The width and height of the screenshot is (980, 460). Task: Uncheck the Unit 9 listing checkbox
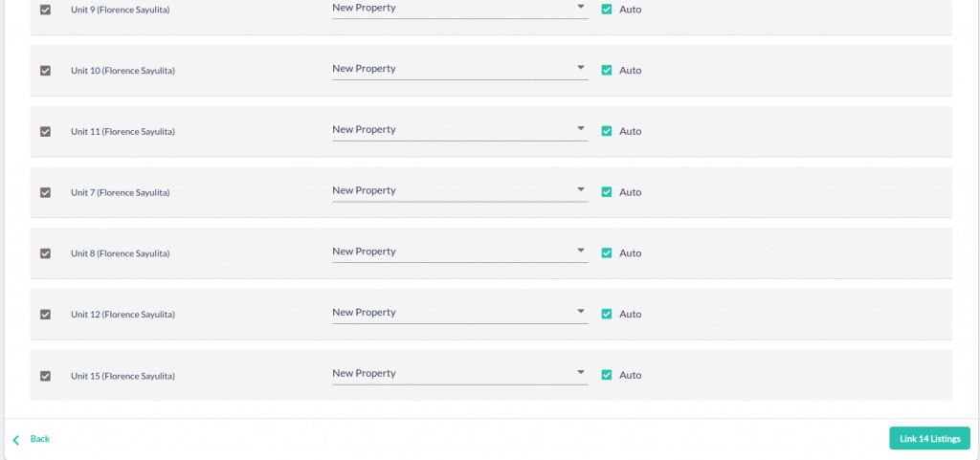pos(45,10)
